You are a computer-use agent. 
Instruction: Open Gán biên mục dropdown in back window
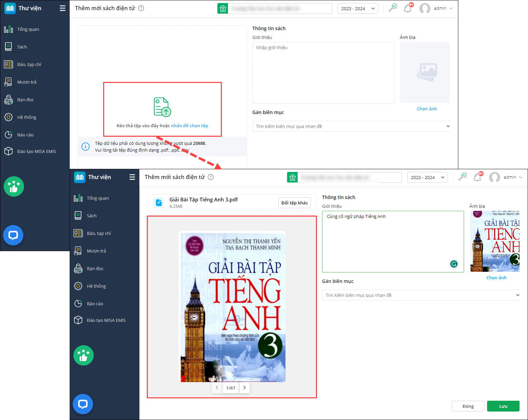[x=351, y=126]
